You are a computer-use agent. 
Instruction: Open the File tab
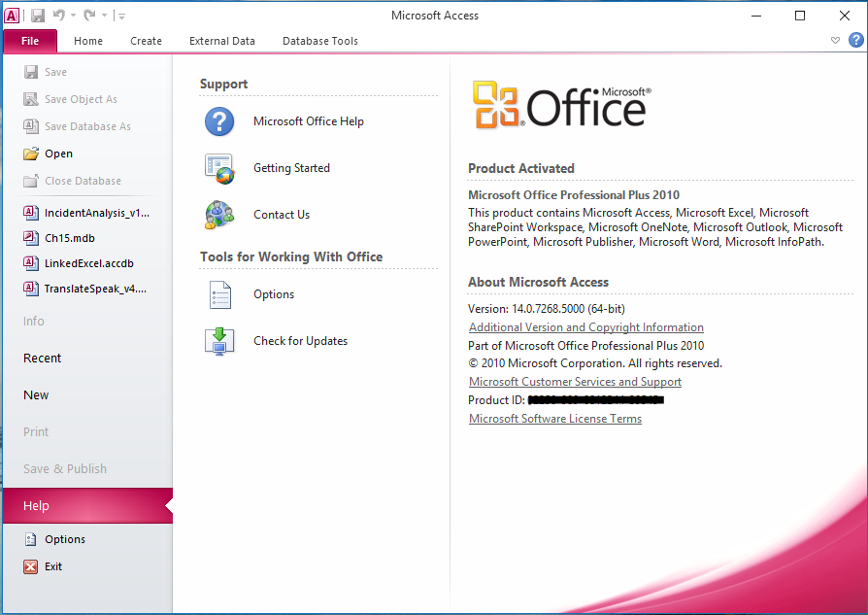[x=30, y=41]
